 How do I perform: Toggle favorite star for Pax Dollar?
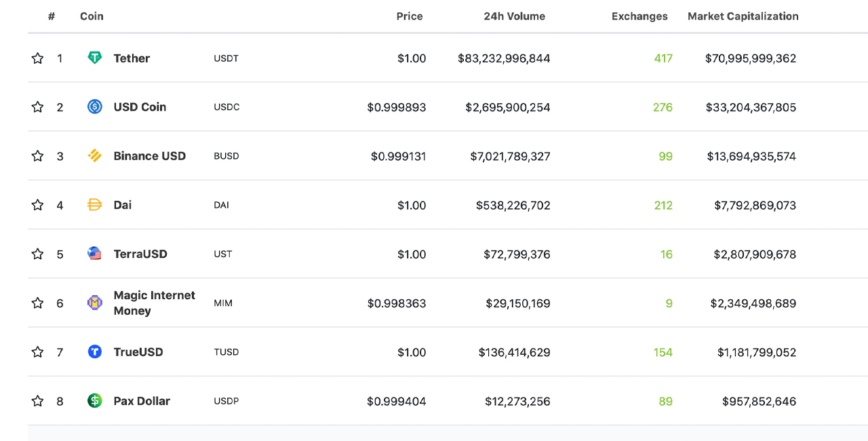click(37, 402)
